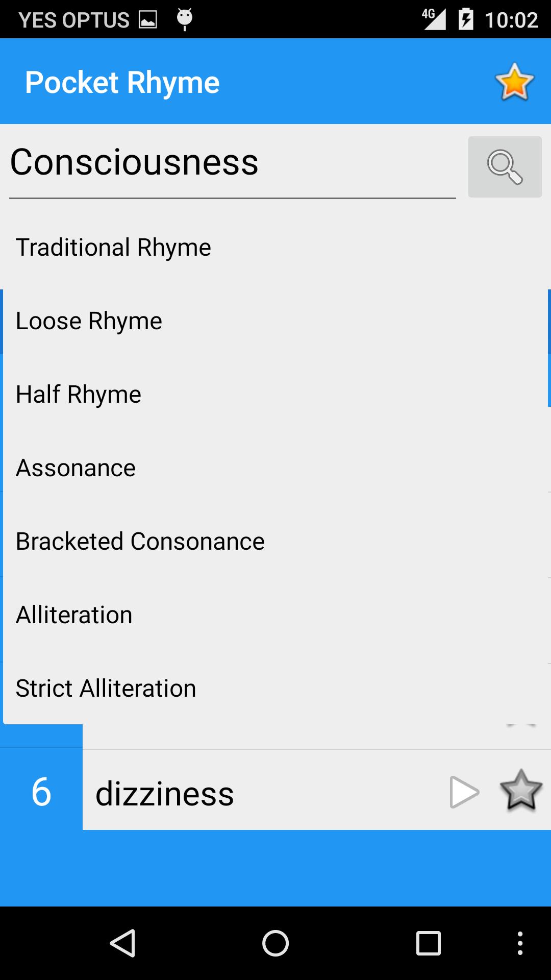Open favorites with the gold star icon
Viewport: 551px width, 980px height.
(514, 82)
